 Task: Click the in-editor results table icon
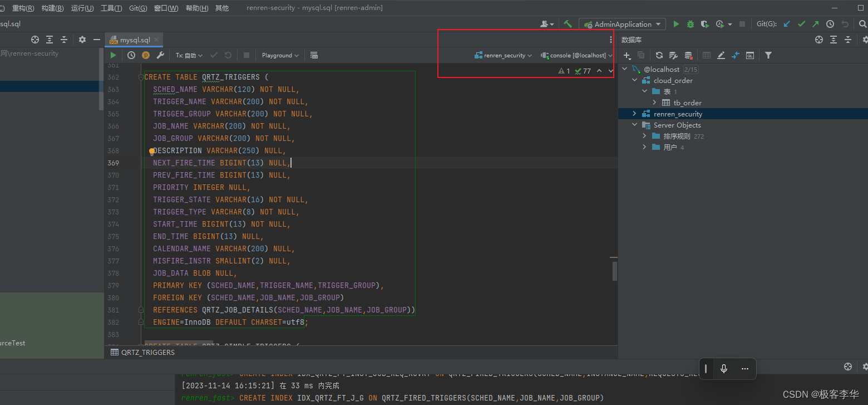coord(314,55)
